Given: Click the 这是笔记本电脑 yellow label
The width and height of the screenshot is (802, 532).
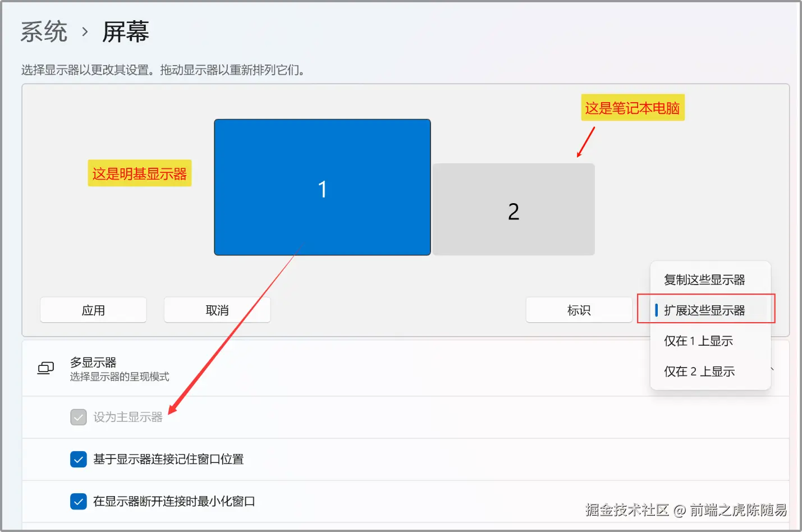Looking at the screenshot, I should (633, 108).
